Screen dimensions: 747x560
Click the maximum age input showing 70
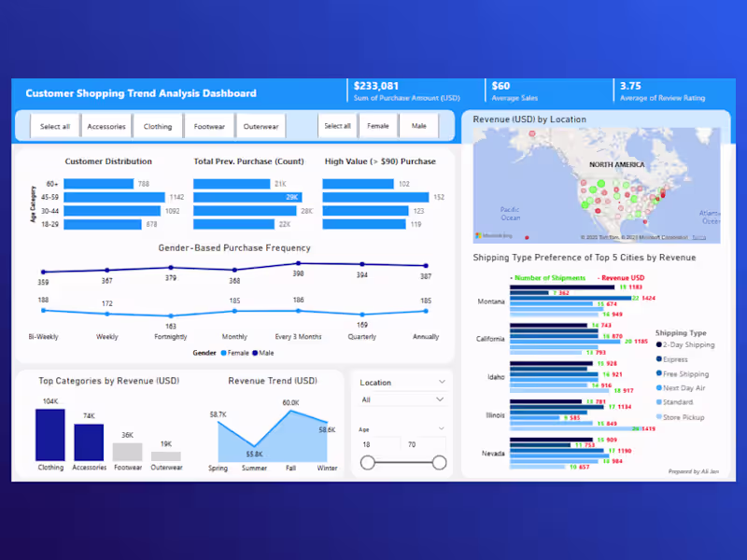coord(425,444)
